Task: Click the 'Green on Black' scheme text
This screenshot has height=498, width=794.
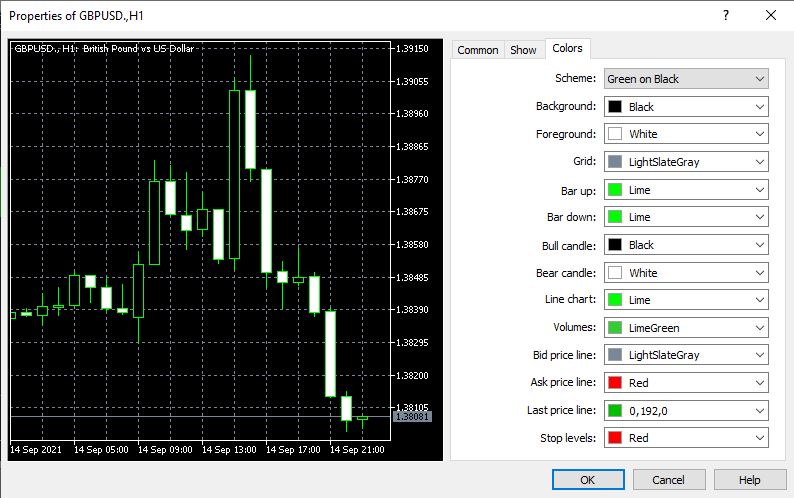Action: (x=643, y=79)
